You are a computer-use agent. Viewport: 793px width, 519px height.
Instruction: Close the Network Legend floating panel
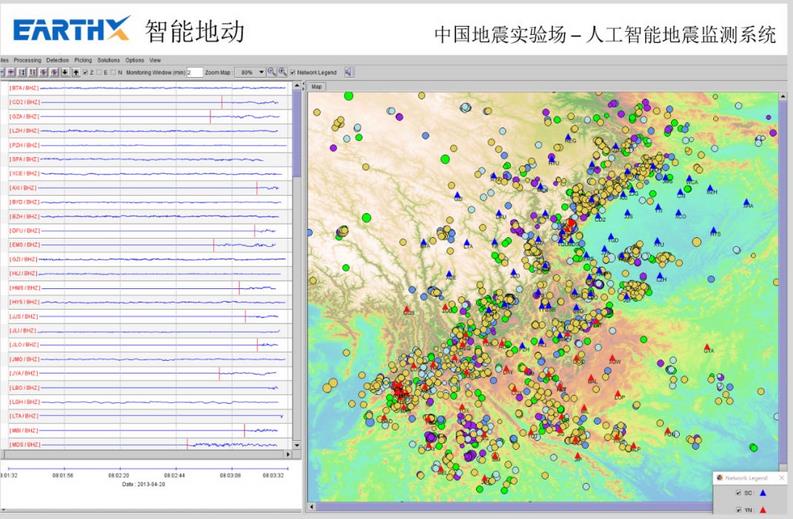pyautogui.click(x=781, y=478)
